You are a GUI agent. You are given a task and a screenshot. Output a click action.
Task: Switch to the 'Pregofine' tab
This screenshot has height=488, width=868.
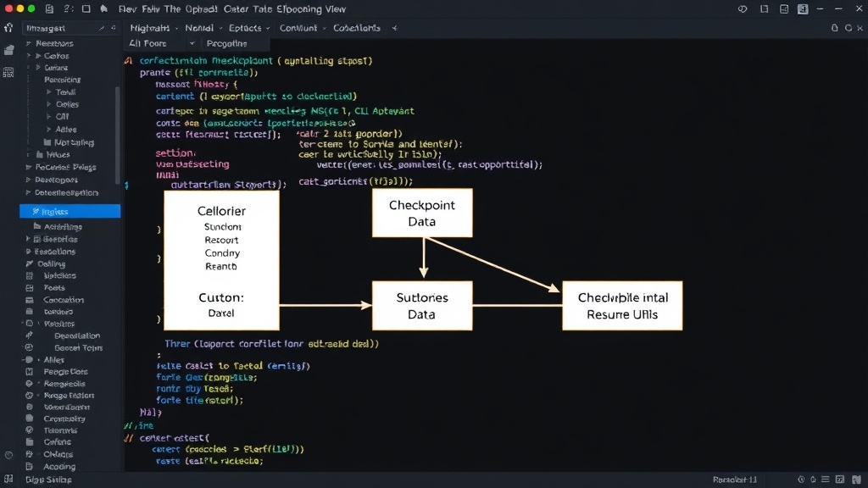(x=227, y=44)
